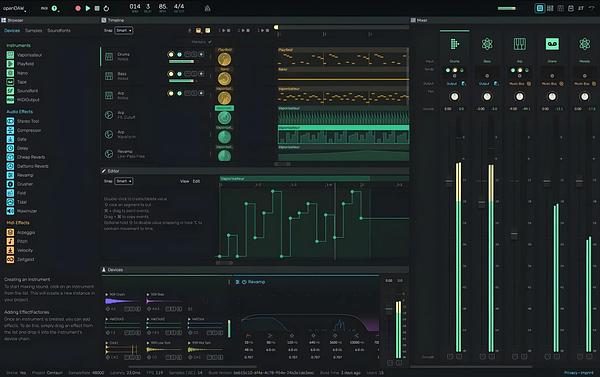The image size is (600, 377).
Task: Toggle the loop button in transport bar
Action: tap(106, 8)
